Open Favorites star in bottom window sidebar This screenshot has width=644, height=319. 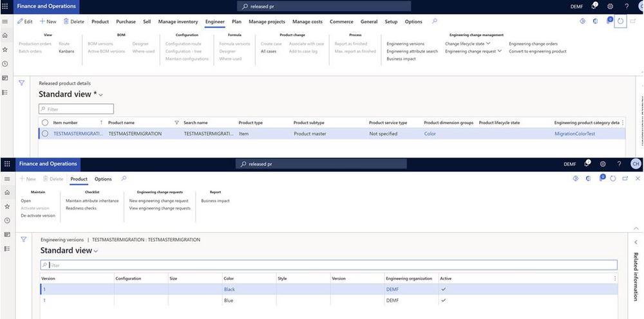(7, 206)
